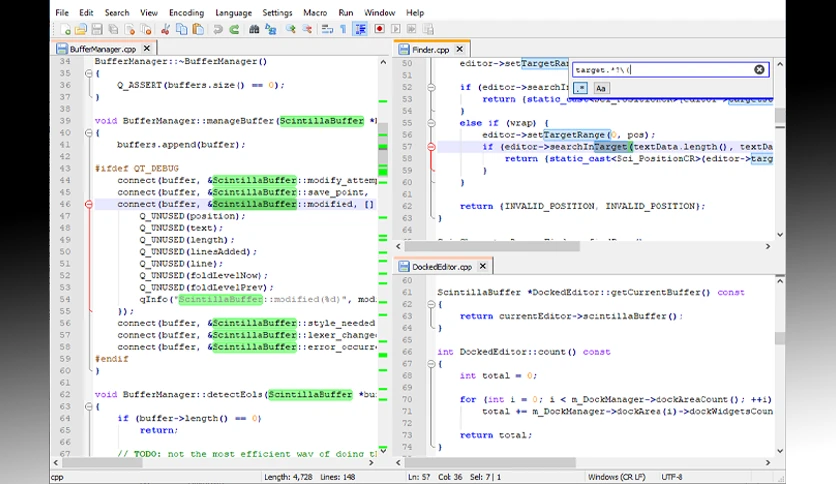Image resolution: width=836 pixels, height=484 pixels.
Task: Click the Save Recorded Macro icon
Action: tap(428, 29)
